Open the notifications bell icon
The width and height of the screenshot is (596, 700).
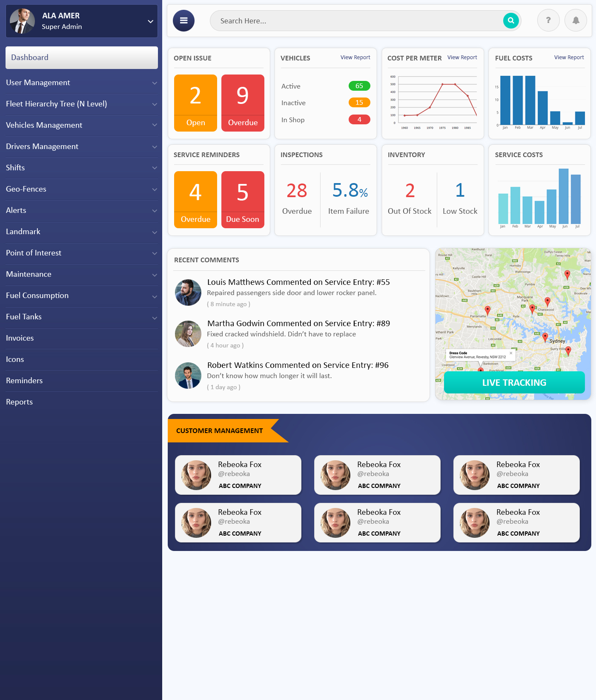coord(576,20)
